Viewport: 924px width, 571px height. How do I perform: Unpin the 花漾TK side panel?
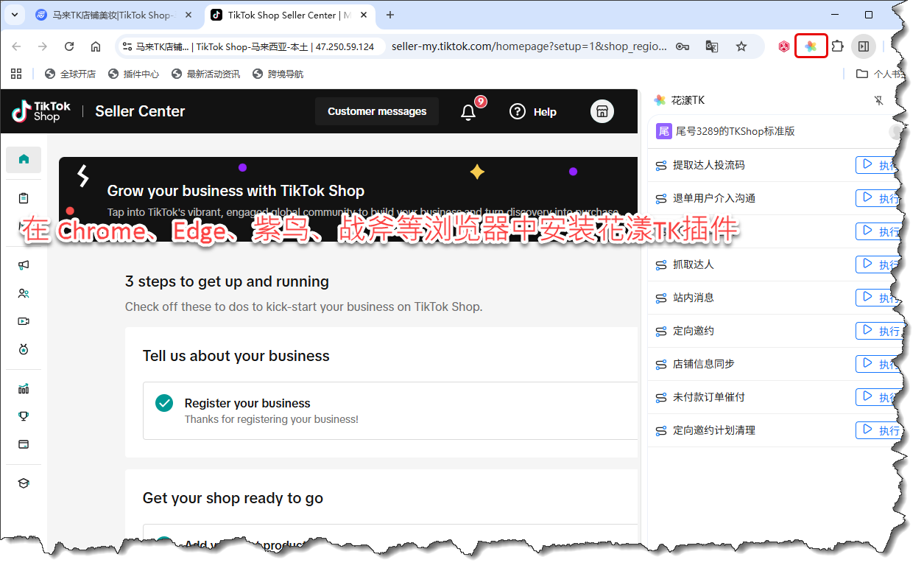(x=878, y=100)
